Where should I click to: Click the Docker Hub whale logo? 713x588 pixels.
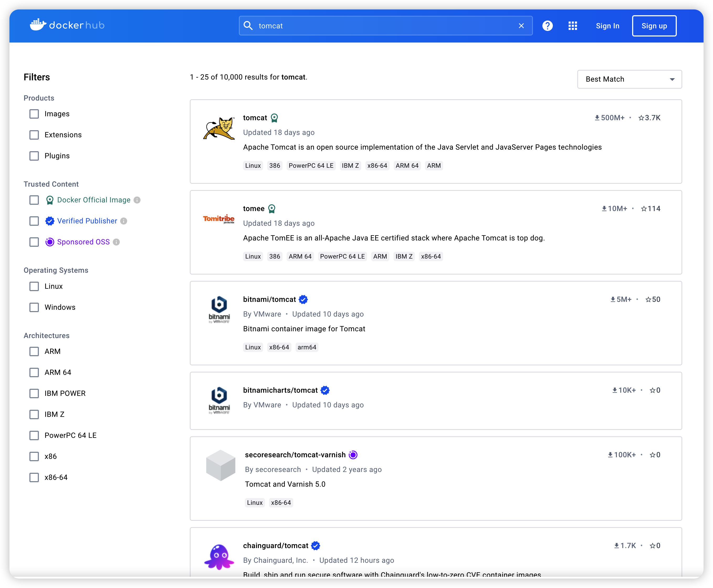coord(38,25)
